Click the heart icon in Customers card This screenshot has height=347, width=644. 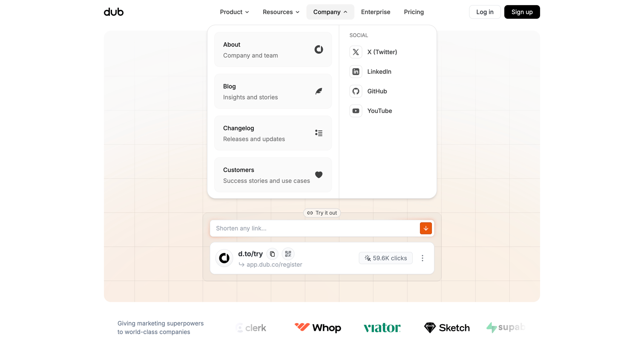319,175
